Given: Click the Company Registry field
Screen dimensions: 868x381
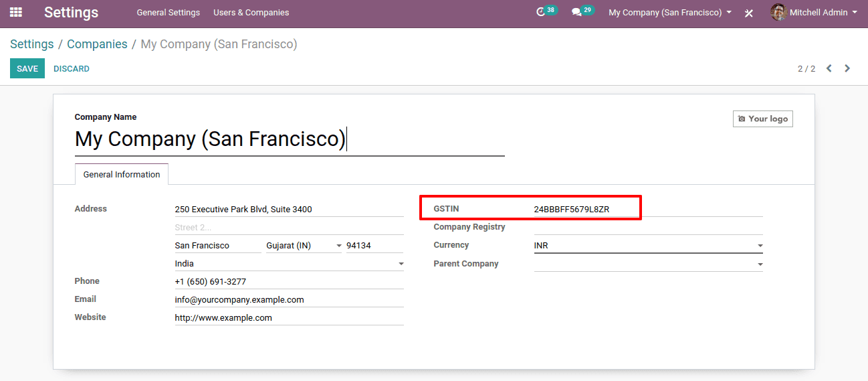Looking at the screenshot, I should 648,227.
